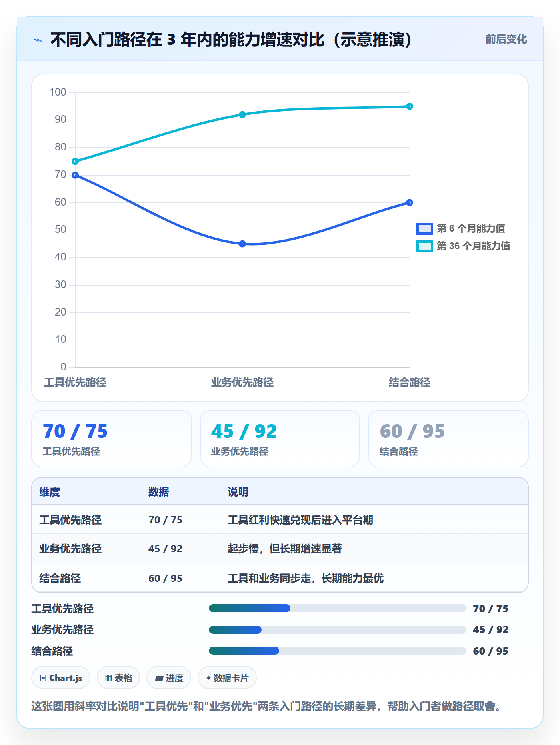Select the Chart.js tag chip

(x=61, y=678)
